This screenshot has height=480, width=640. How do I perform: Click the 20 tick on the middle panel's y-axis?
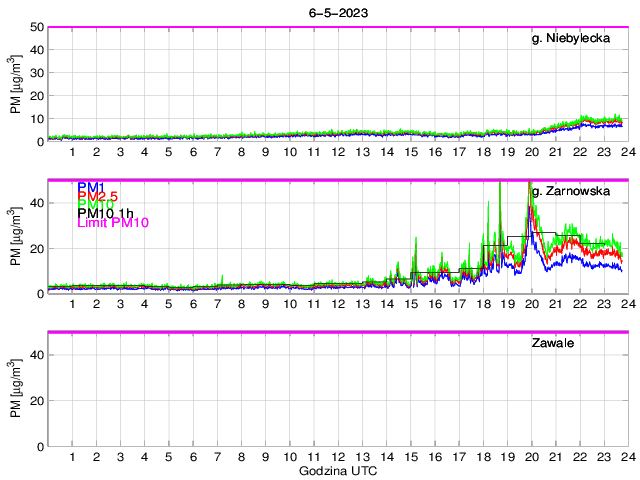tap(37, 248)
